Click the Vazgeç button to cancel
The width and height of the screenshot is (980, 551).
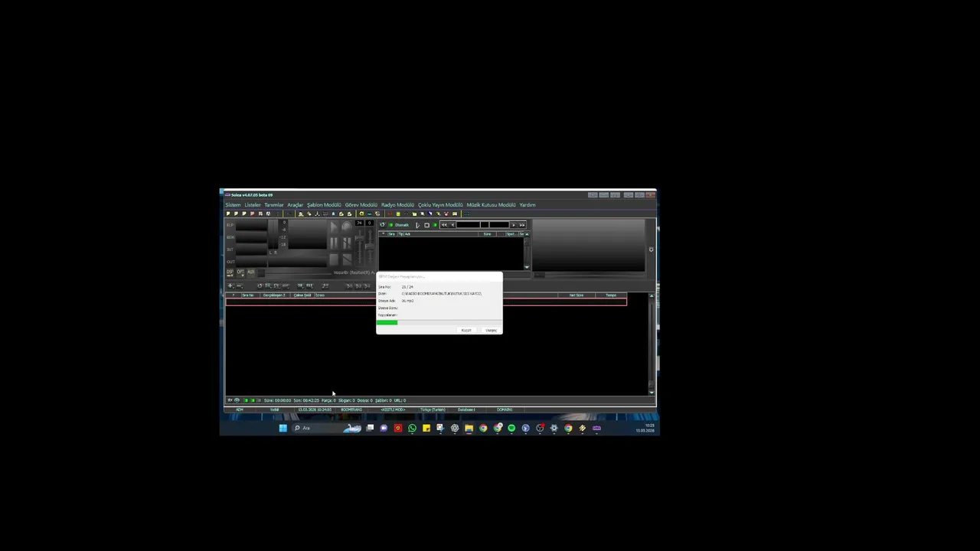(x=491, y=330)
